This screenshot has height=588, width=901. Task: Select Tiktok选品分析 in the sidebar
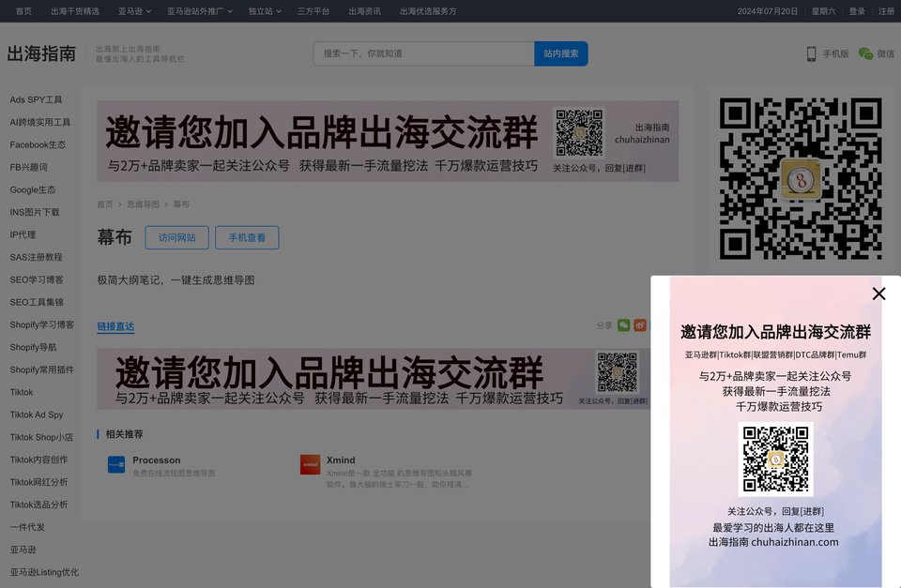coord(39,505)
